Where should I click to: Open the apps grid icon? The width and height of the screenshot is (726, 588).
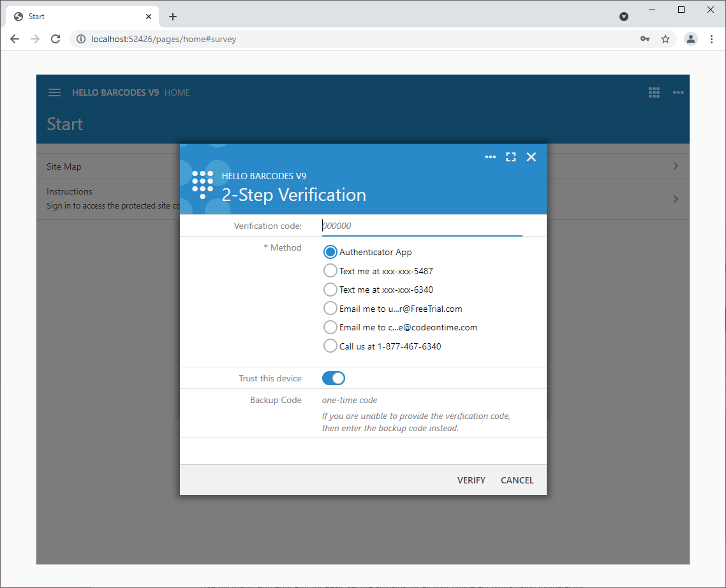point(654,92)
